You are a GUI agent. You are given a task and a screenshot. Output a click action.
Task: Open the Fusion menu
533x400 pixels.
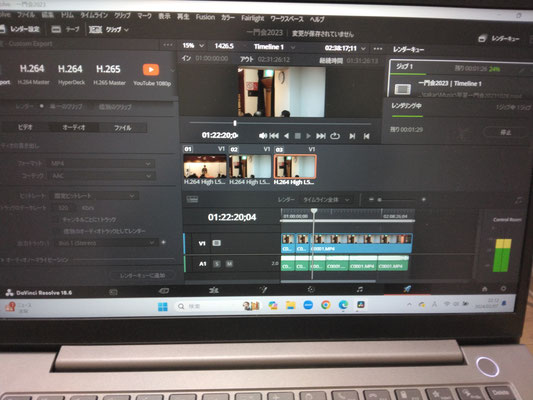pos(205,17)
